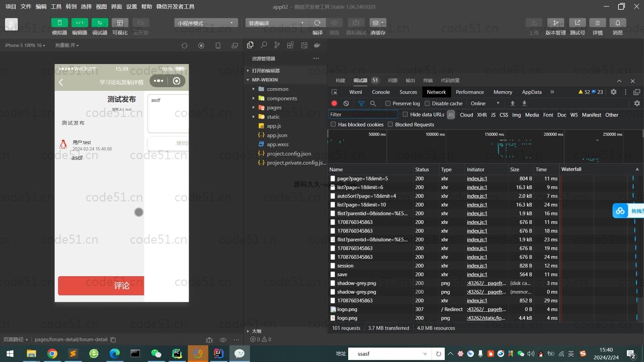This screenshot has width=644, height=362.
Task: Open the search icon in editor sidebar
Action: (x=264, y=45)
